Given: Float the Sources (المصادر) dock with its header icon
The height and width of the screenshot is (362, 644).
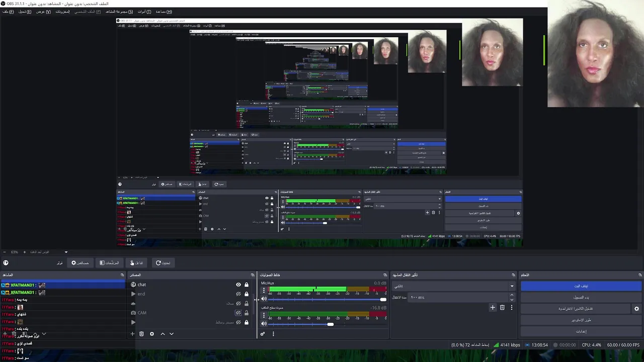Looking at the screenshot, I should tap(253, 275).
